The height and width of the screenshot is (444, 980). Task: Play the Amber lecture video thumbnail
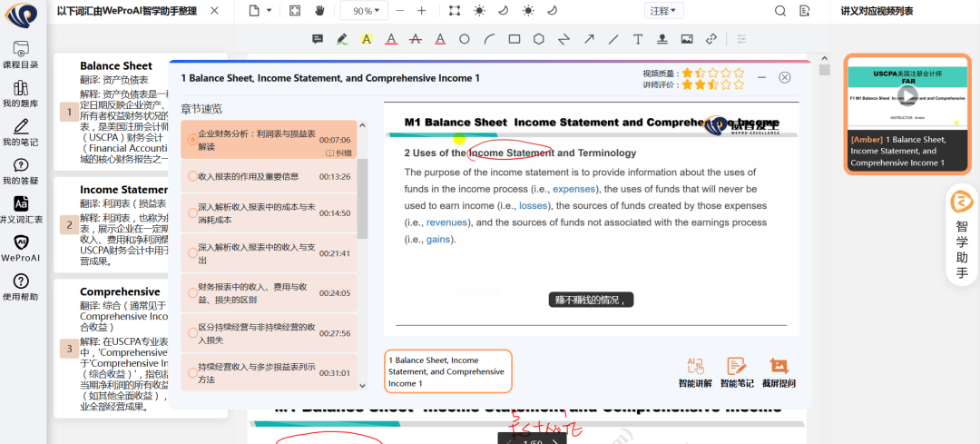908,95
